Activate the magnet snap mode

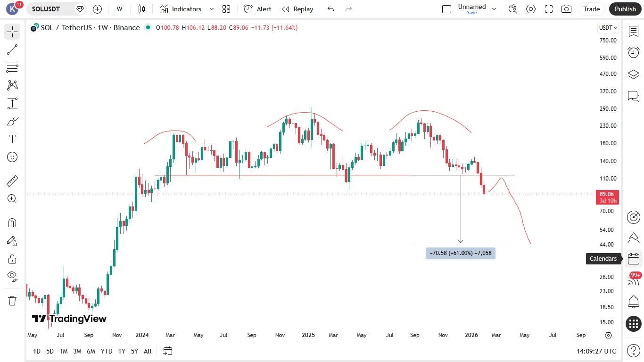(x=12, y=223)
